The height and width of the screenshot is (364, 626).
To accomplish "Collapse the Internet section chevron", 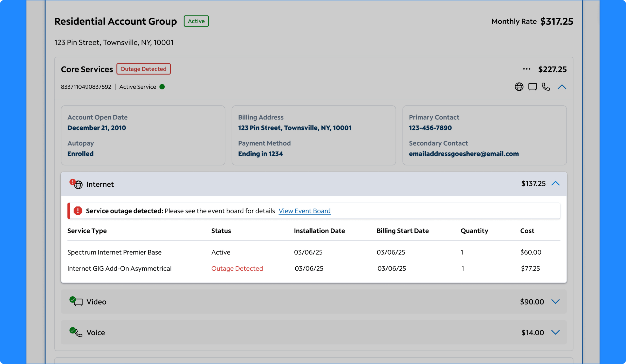I will [555, 184].
